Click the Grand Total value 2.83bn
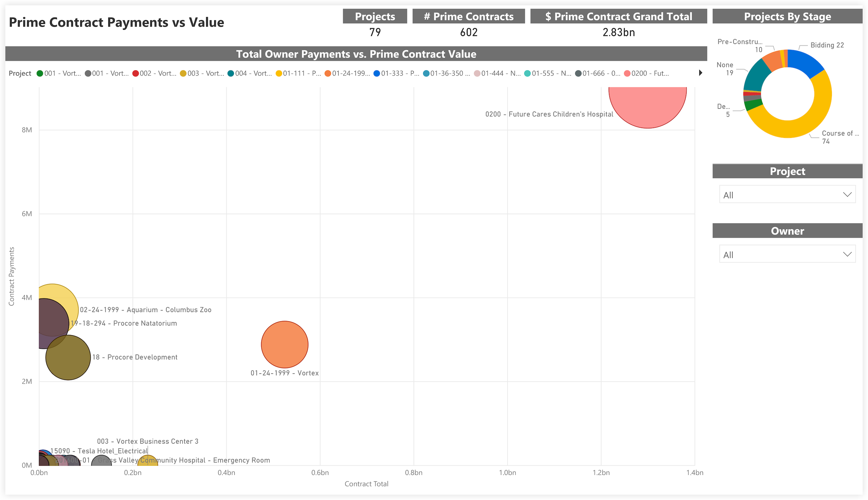Screen dimensions: 868x500 tap(619, 32)
